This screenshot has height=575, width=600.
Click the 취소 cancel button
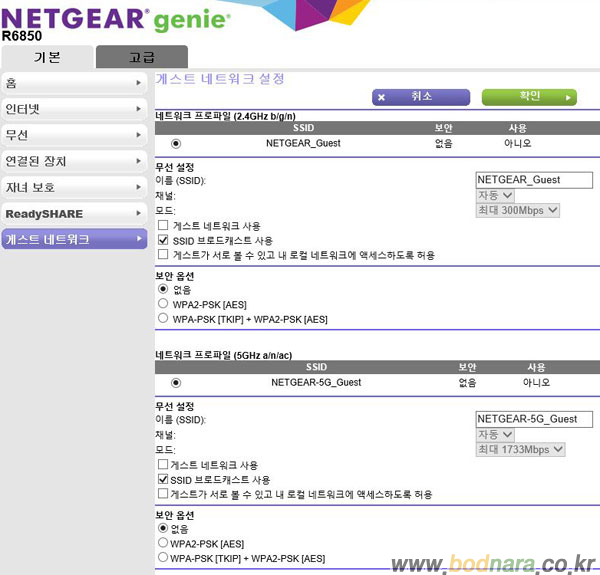pos(421,97)
